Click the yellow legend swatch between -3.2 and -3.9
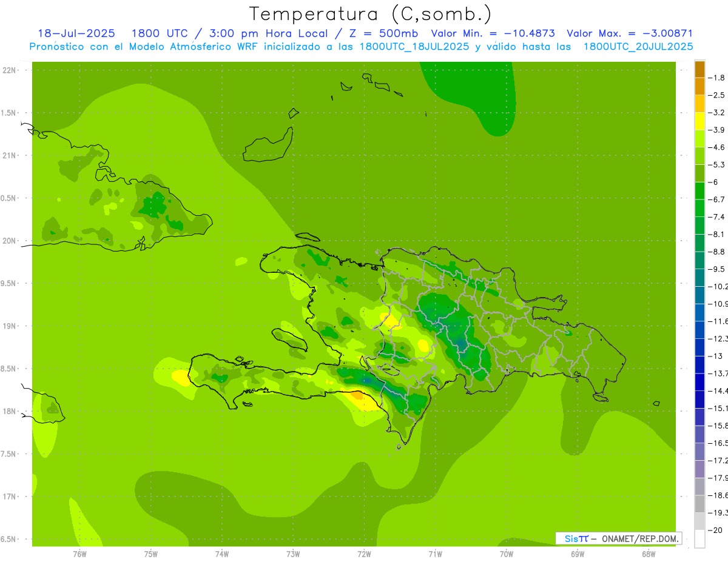This screenshot has width=728, height=562. pyautogui.click(x=699, y=121)
